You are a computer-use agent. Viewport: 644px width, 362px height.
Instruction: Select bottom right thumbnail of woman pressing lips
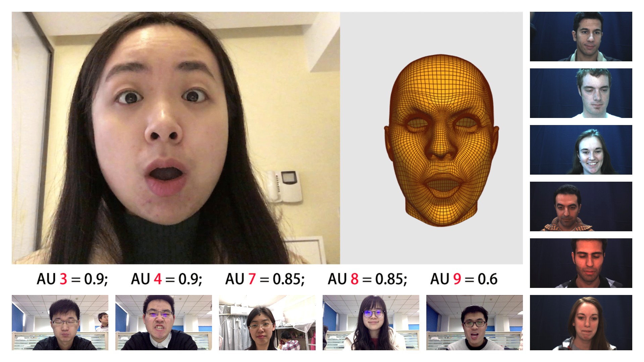(581, 322)
